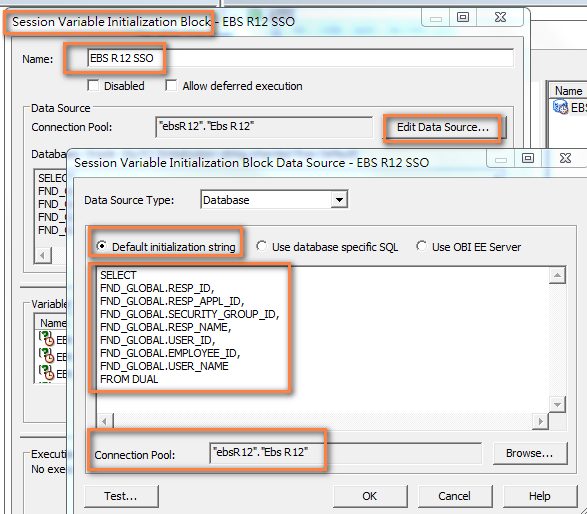Click inside the SQL initialization string text area
Image resolution: width=587 pixels, height=514 pixels.
pos(322,340)
